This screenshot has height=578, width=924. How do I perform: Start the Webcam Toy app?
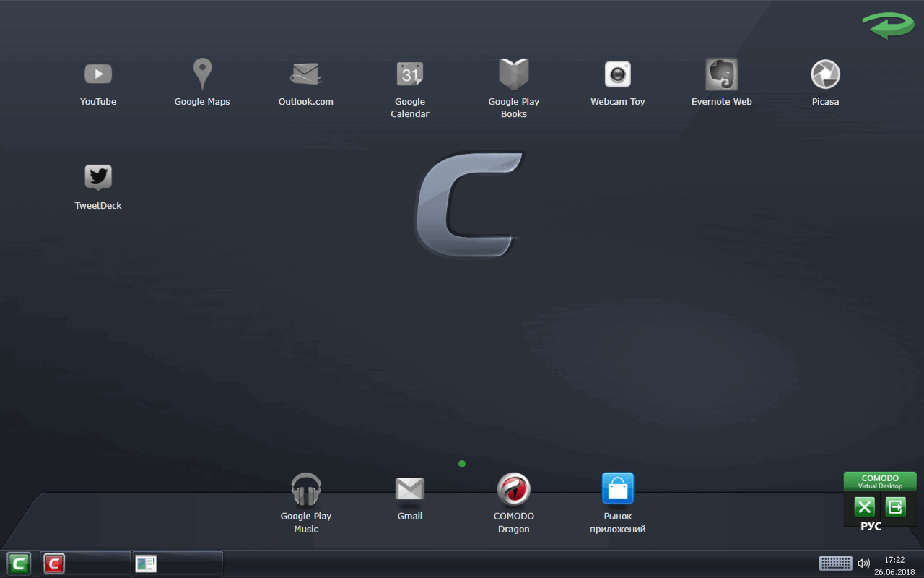pos(618,74)
